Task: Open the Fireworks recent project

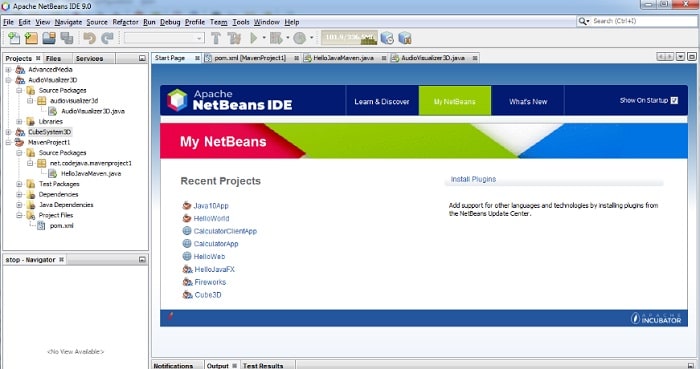Action: (x=210, y=282)
